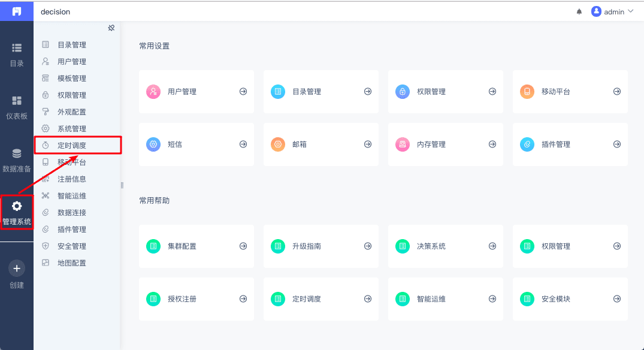Click the 插件管理 card icon
Viewport: 644px width, 350px height.
point(527,144)
